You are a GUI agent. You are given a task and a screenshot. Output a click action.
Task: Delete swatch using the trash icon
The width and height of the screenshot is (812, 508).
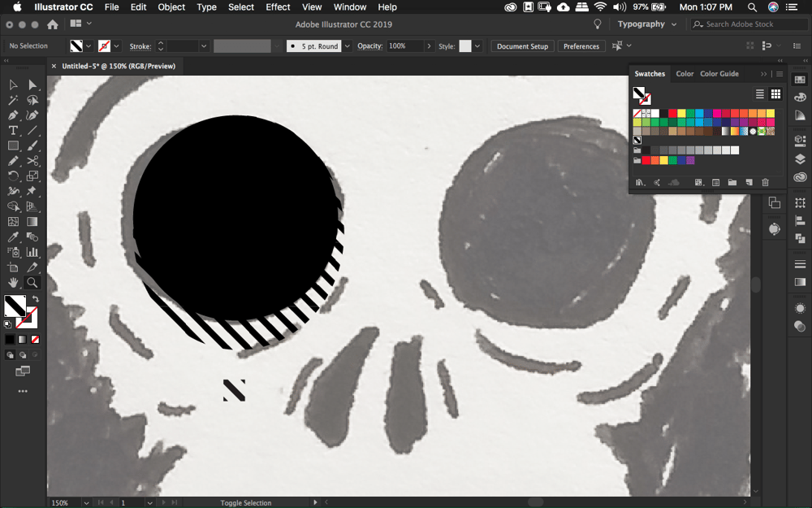tap(765, 182)
